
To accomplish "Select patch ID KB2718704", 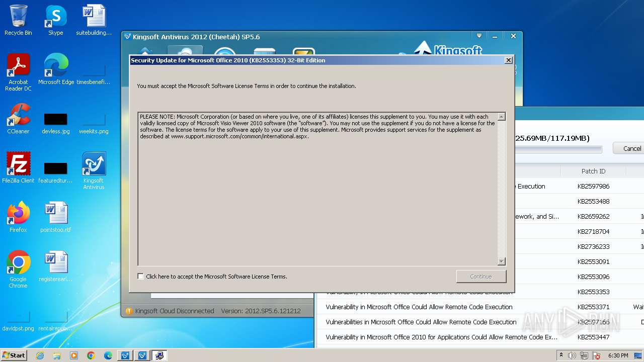I will (x=593, y=231).
